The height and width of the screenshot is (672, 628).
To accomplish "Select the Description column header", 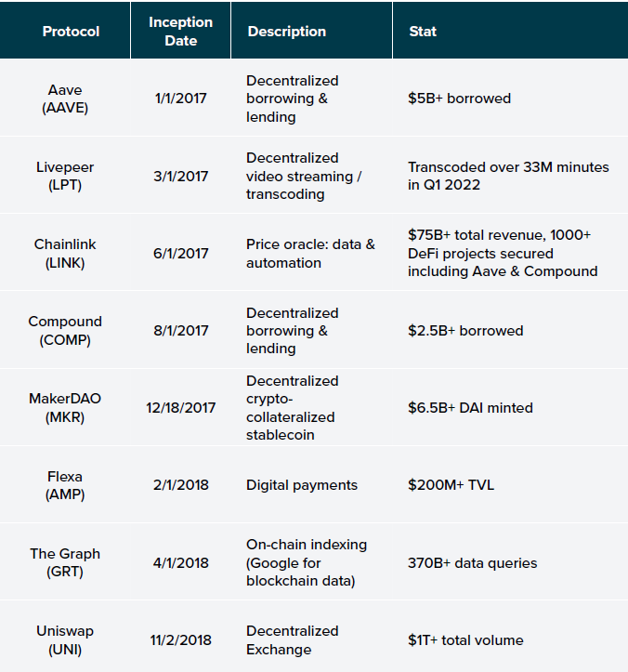I will pos(286,32).
